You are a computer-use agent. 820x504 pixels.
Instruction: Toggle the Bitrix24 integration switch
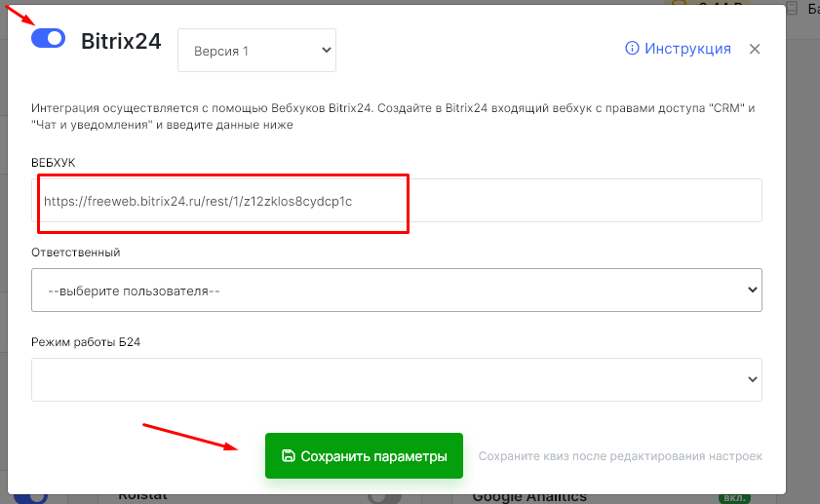[48, 38]
